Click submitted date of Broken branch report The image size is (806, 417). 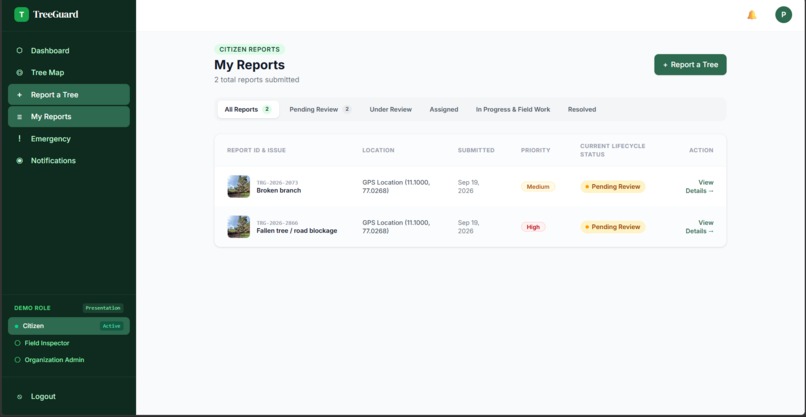coord(468,187)
